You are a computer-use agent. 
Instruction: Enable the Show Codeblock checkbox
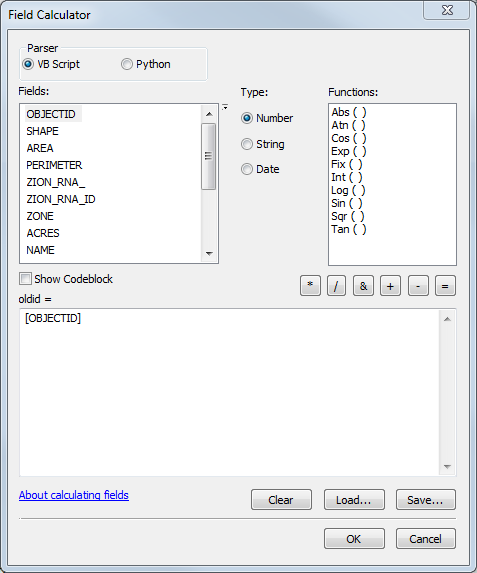[x=26, y=279]
